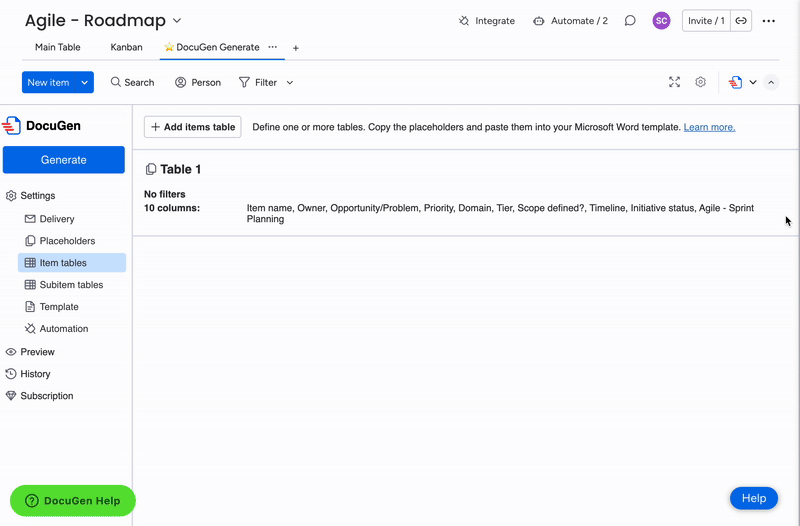Click the fullscreen expand icon
The image size is (800, 526).
click(x=674, y=82)
